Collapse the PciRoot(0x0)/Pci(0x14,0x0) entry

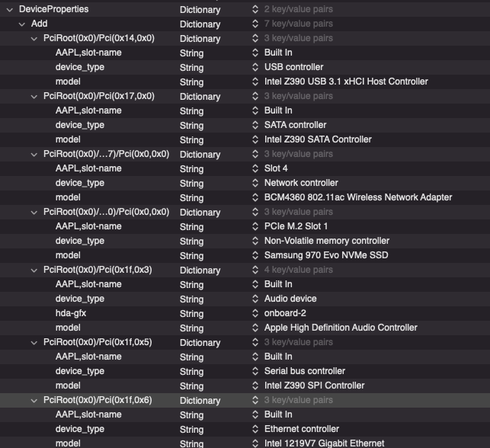tap(34, 38)
